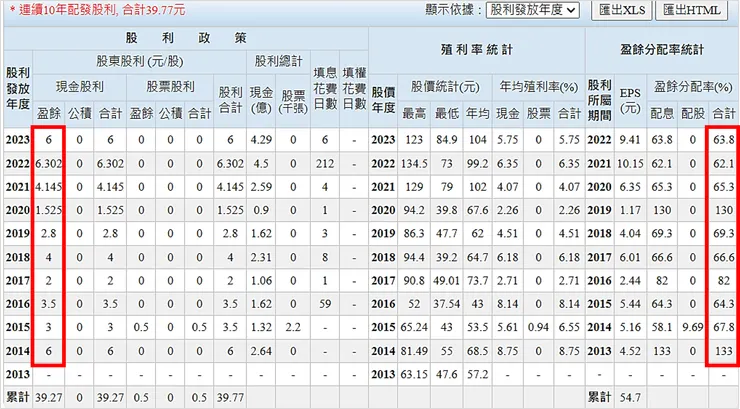Click the 股票股利 subheader
Viewport: 740px width, 409px height.
tap(170, 87)
